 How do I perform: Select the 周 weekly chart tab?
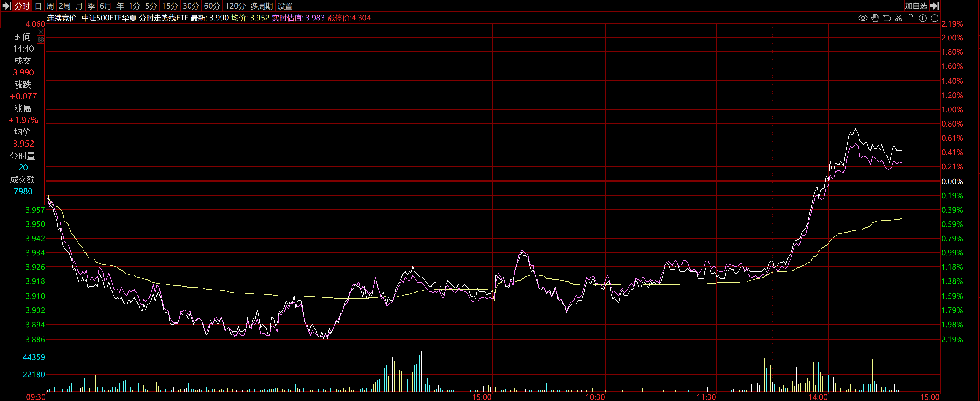(x=50, y=6)
